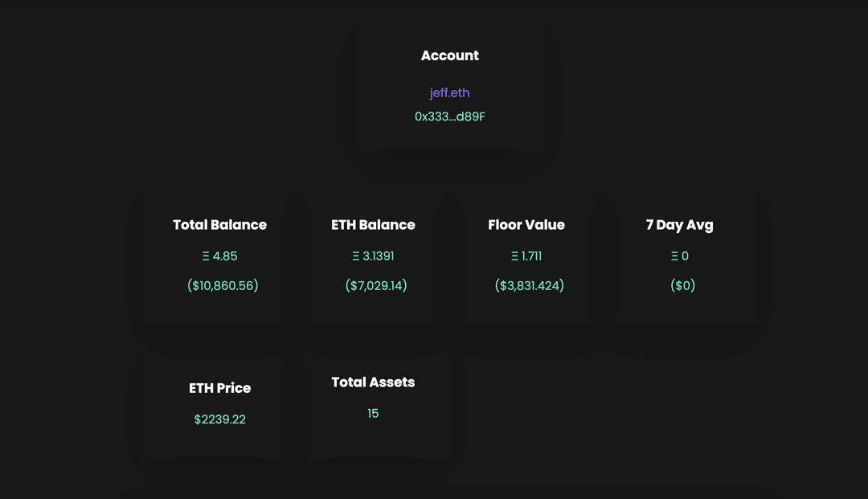Click the 0x333...d89F wallet address
The width and height of the screenshot is (868, 499).
coord(449,117)
